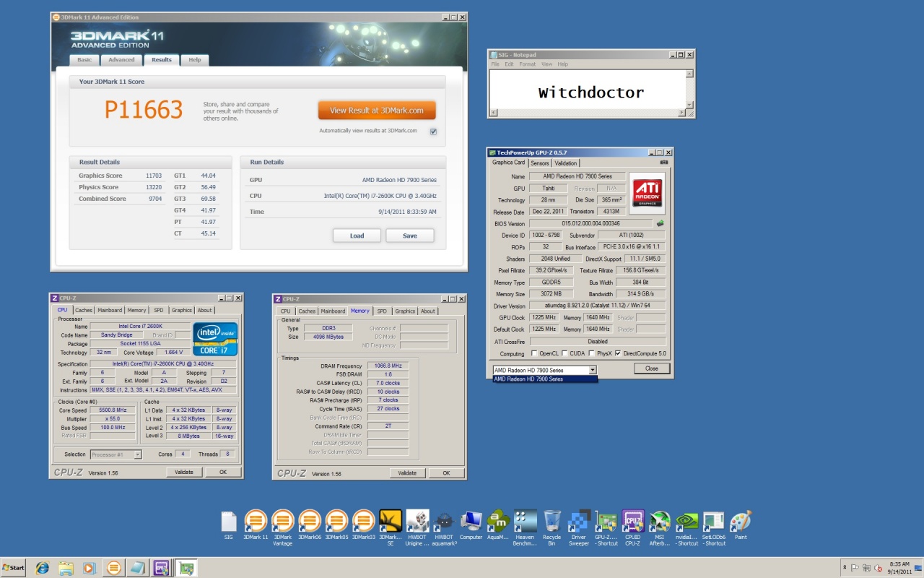Open the 3DMark Vantage desktop shortcut

coord(282,521)
